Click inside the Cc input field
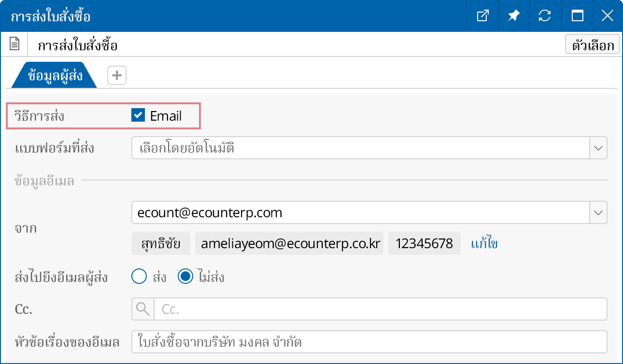 [338, 309]
